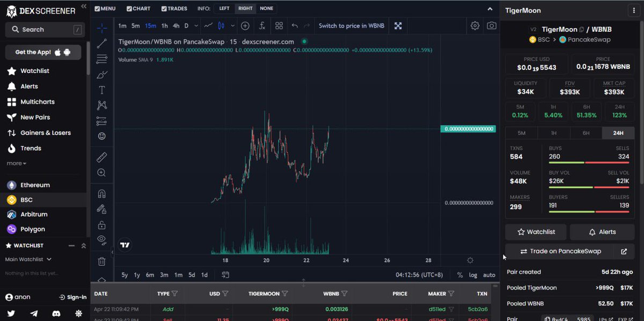Select the trend line drawing tool
Image resolution: width=644 pixels, height=321 pixels.
[x=102, y=44]
